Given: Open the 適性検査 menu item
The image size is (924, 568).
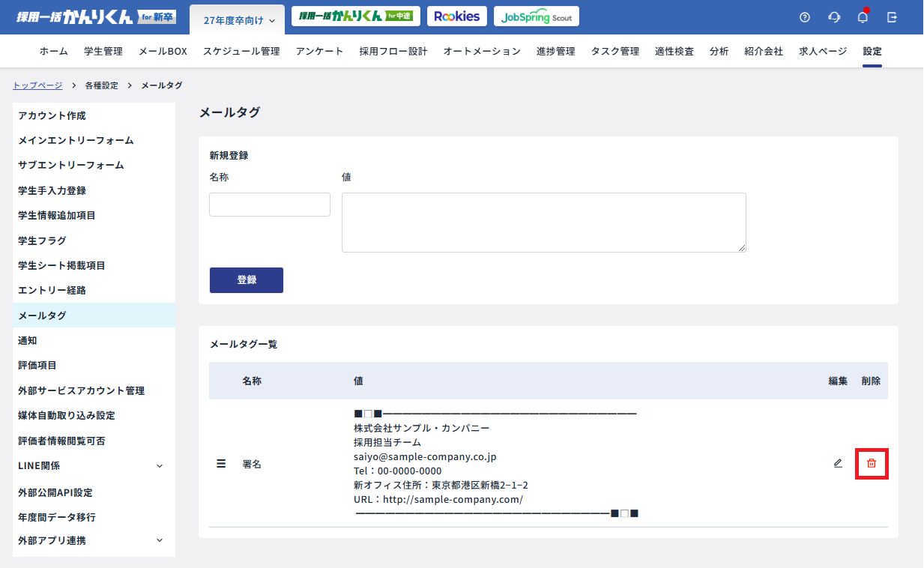Looking at the screenshot, I should click(674, 51).
